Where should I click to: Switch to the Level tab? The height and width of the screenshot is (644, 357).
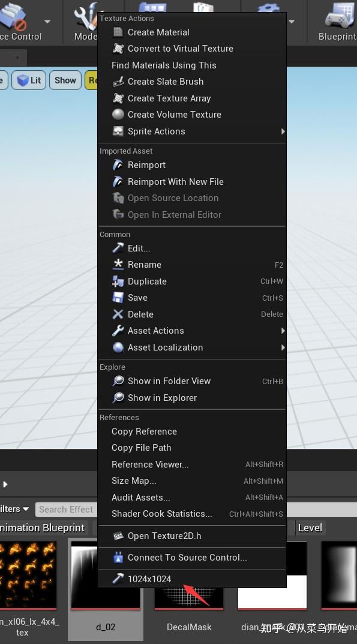point(310,528)
